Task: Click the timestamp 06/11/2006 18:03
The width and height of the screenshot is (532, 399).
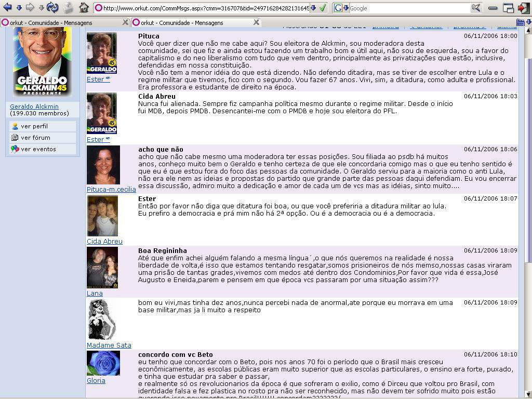Action: [x=490, y=96]
